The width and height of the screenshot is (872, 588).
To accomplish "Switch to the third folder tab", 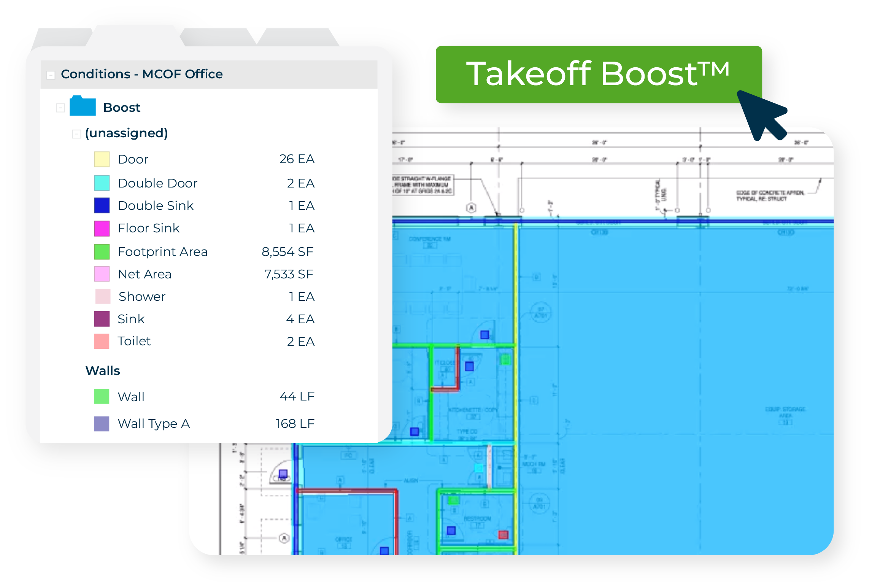I will [x=218, y=37].
